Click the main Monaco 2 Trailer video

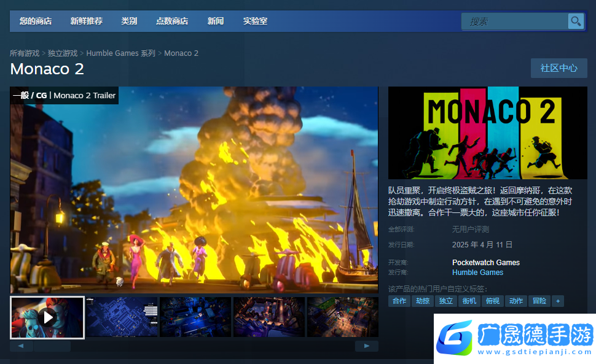(194, 190)
